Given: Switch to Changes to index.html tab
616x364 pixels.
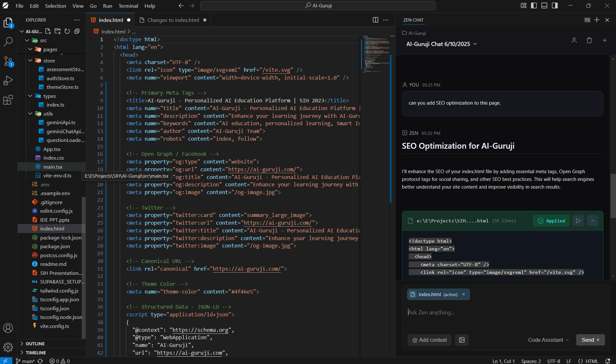Looking at the screenshot, I should 173,20.
